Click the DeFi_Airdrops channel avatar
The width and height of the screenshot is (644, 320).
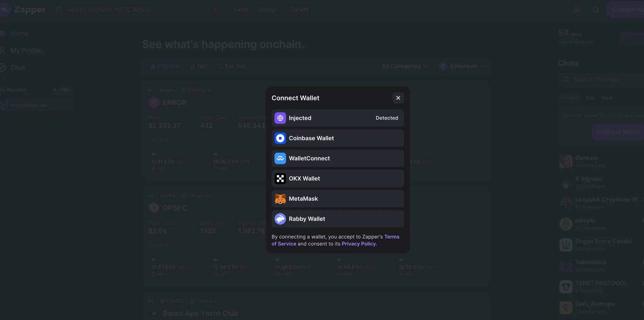(566, 308)
